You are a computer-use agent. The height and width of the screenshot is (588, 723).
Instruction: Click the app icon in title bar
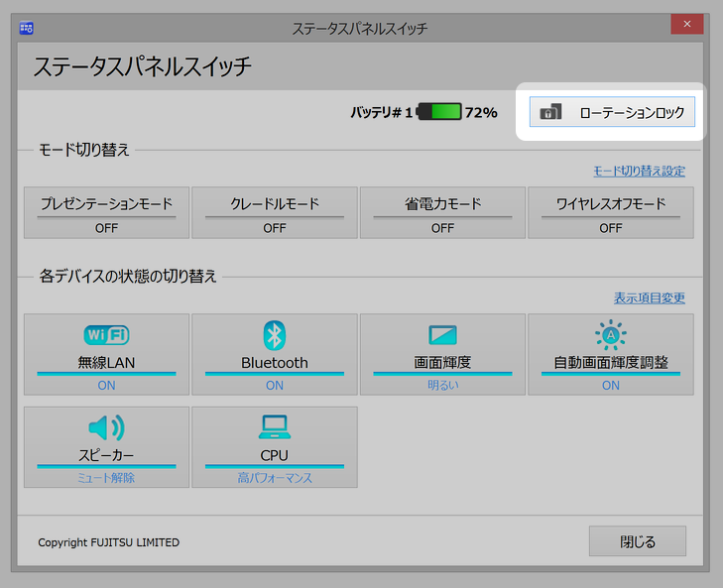[27, 28]
